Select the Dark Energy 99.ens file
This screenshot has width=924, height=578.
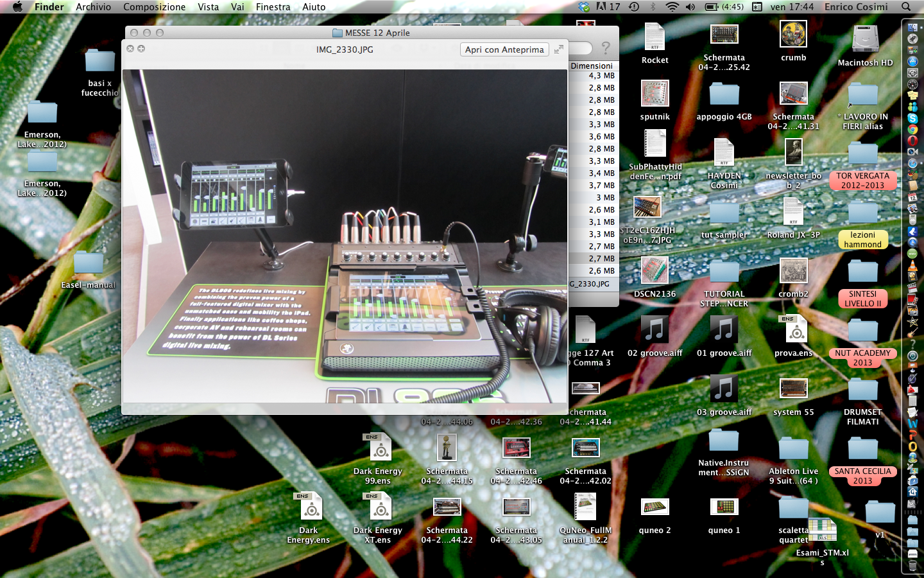pos(378,448)
